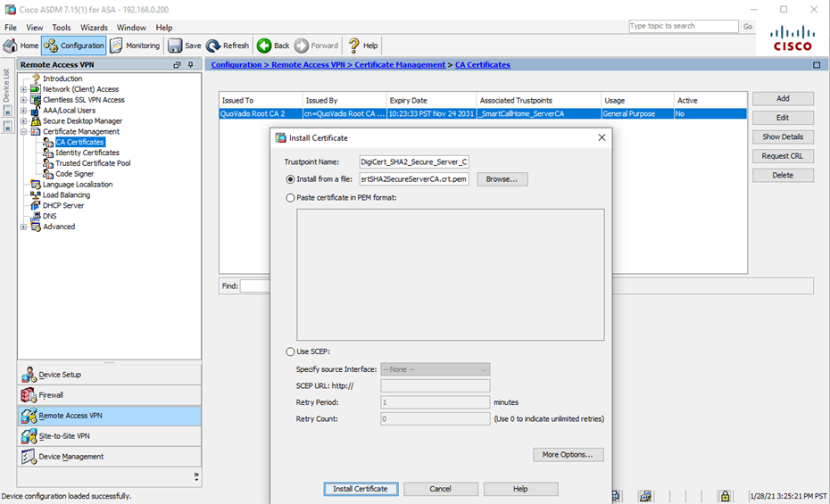Open the Wizards menu
The width and height of the screenshot is (830, 504).
click(x=95, y=28)
